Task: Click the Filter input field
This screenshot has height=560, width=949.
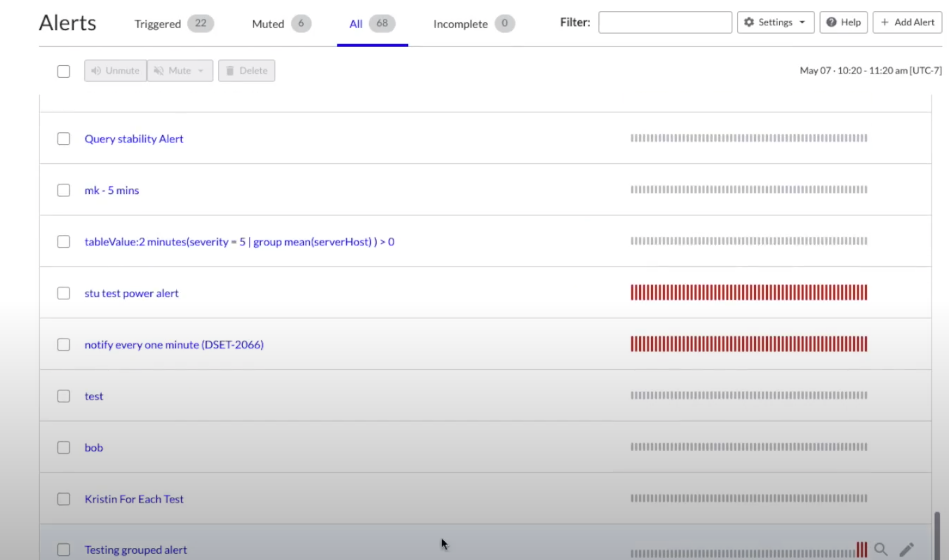Action: tap(665, 22)
